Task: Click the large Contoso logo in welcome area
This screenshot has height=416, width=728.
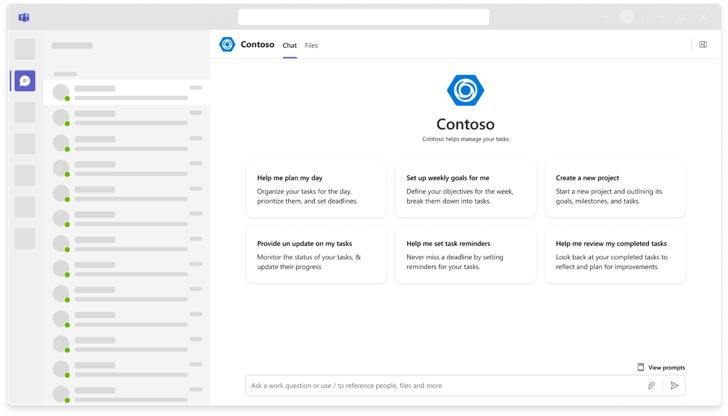Action: [465, 91]
